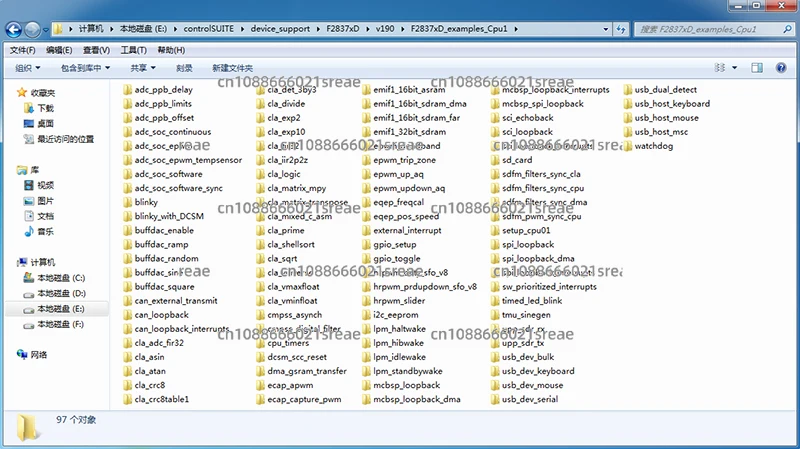
Task: Click the 刻录 button
Action: (184, 68)
